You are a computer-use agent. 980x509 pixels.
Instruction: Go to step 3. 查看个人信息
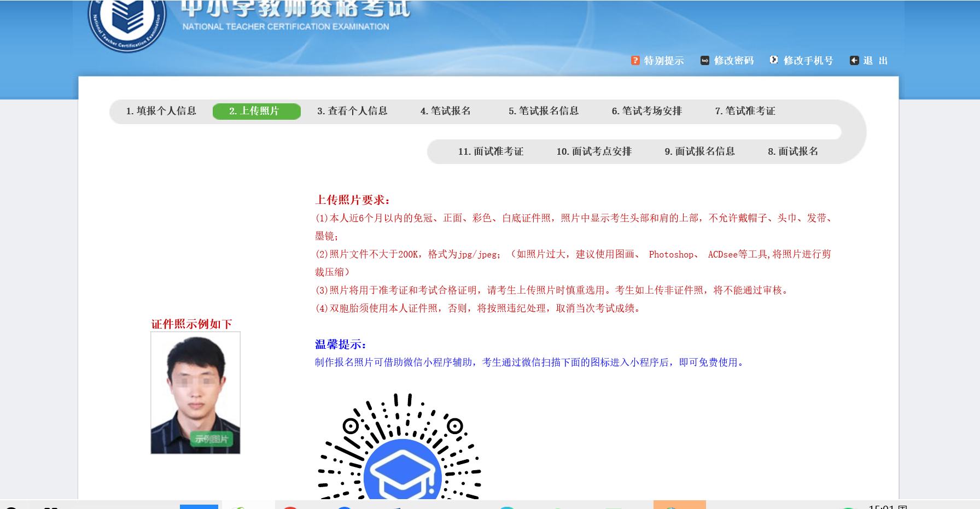[x=352, y=111]
